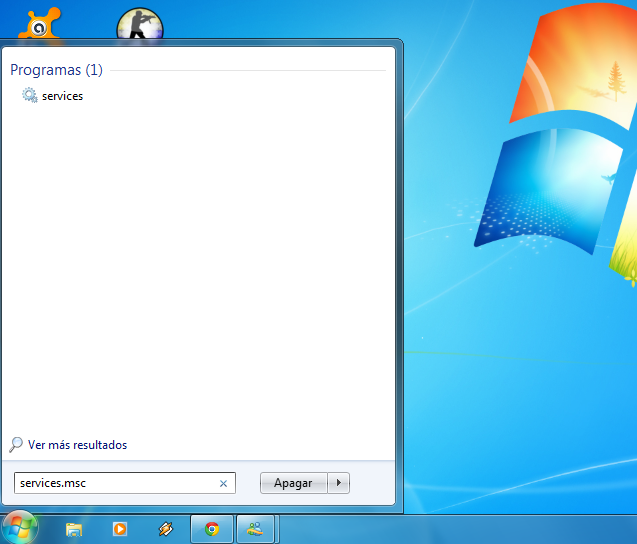This screenshot has width=637, height=544.
Task: Open the services program result
Action: [53, 96]
